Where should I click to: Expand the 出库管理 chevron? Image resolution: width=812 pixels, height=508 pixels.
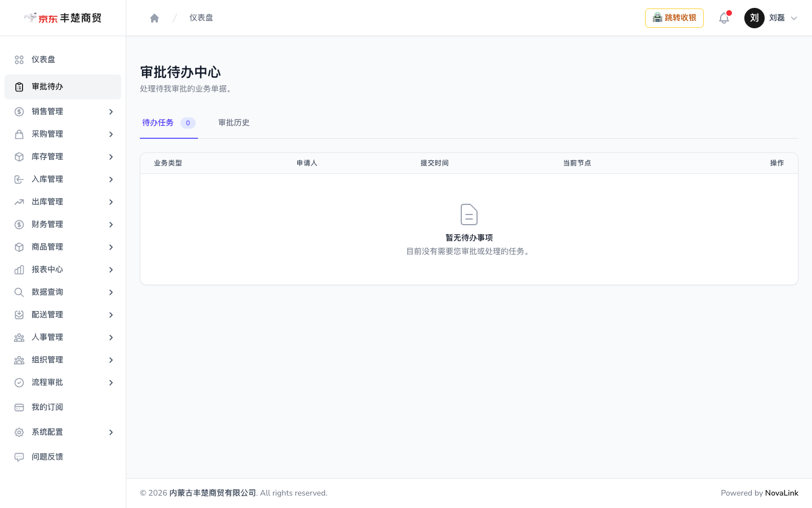pos(111,202)
